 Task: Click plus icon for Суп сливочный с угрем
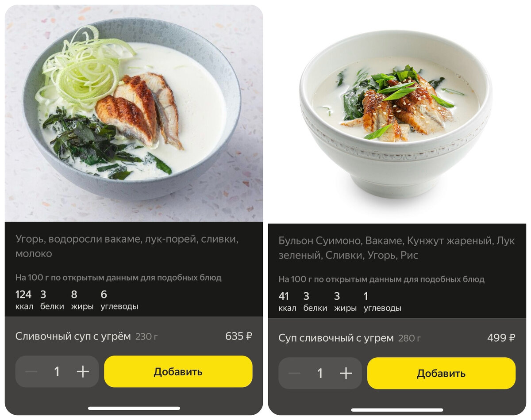tap(346, 374)
